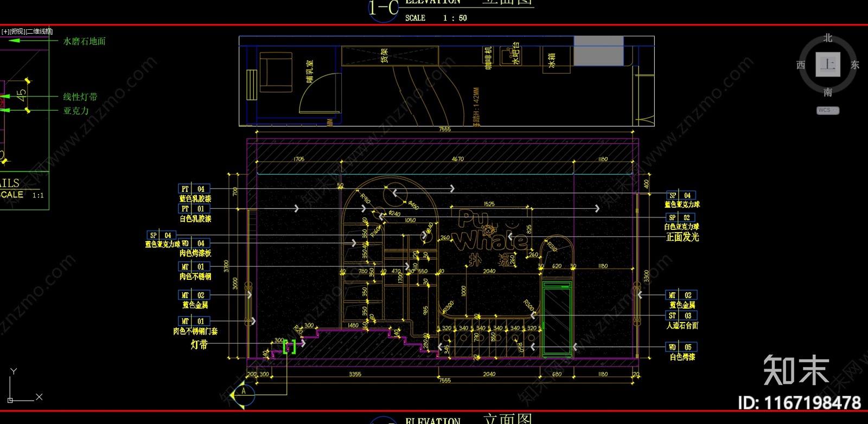Select the gray filled rectangle in plan view
The height and width of the screenshot is (424, 868).
point(598,51)
